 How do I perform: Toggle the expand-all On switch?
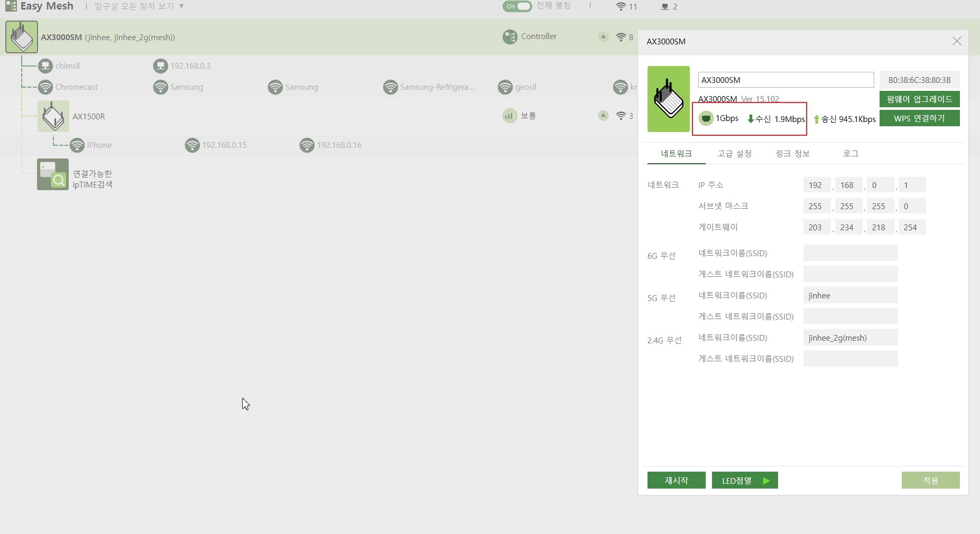click(517, 6)
